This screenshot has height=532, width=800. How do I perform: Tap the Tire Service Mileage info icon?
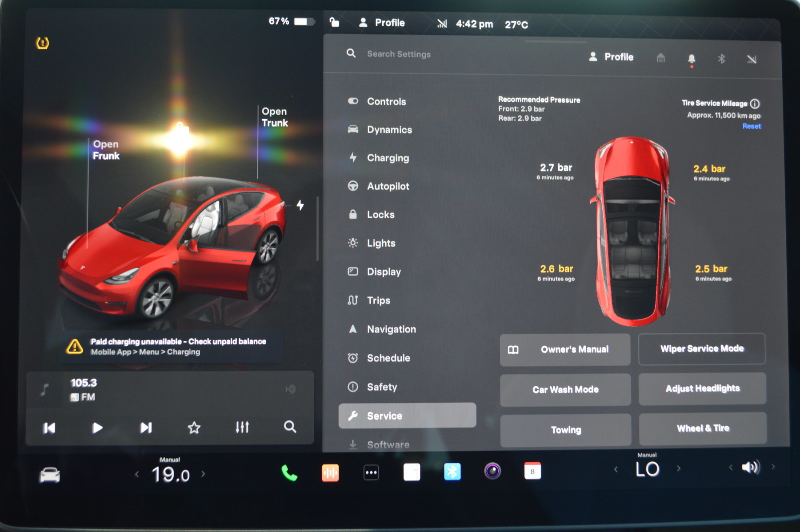(x=755, y=104)
